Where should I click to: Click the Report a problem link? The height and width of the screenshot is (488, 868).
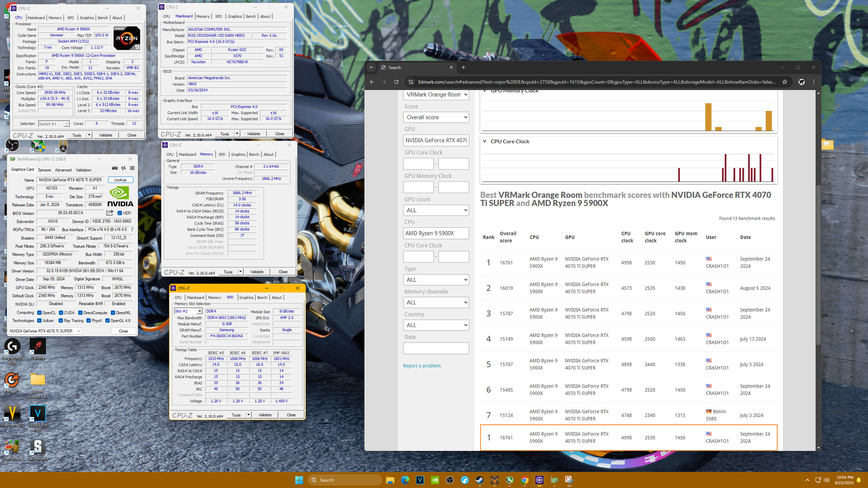click(422, 366)
